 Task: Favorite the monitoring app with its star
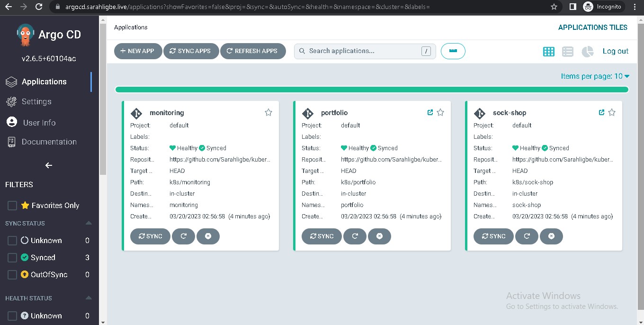[x=268, y=112]
